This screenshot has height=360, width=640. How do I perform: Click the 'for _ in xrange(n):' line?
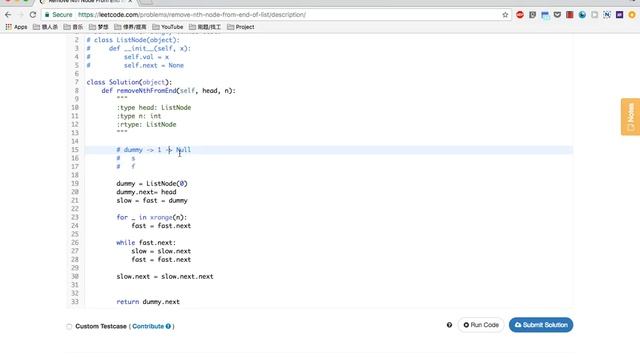coord(151,217)
